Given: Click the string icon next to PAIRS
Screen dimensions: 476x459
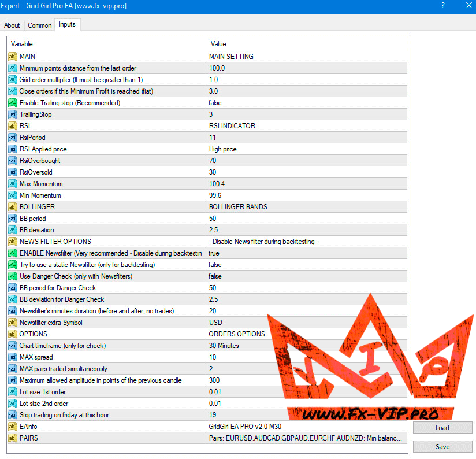Looking at the screenshot, I should [13, 438].
